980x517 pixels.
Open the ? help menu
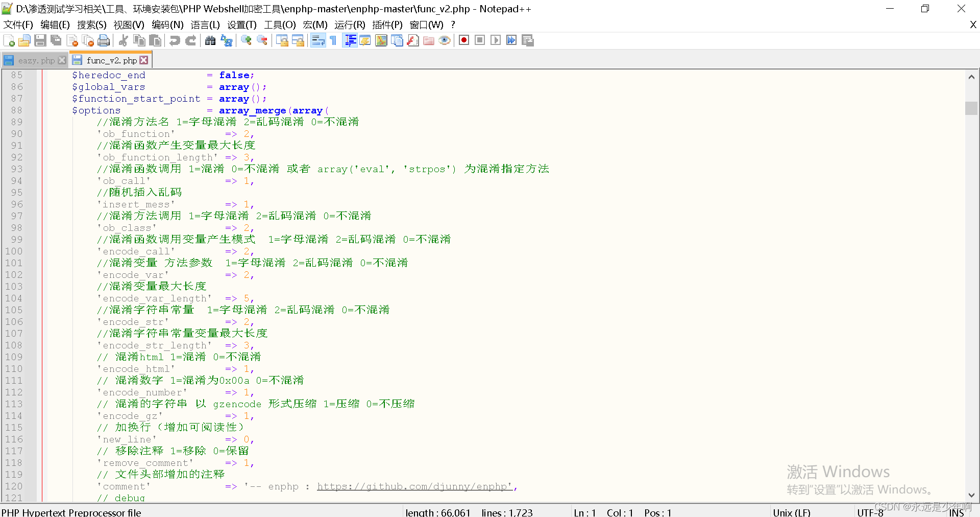tap(453, 25)
